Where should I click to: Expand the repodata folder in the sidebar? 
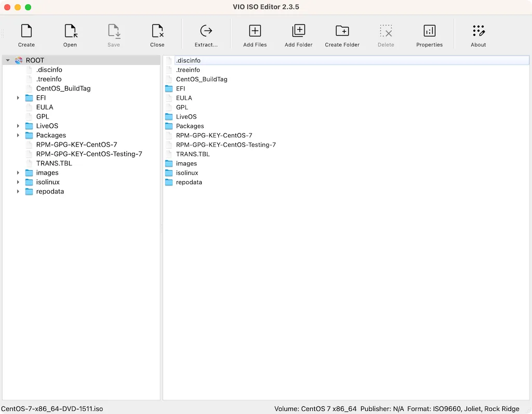(x=18, y=191)
